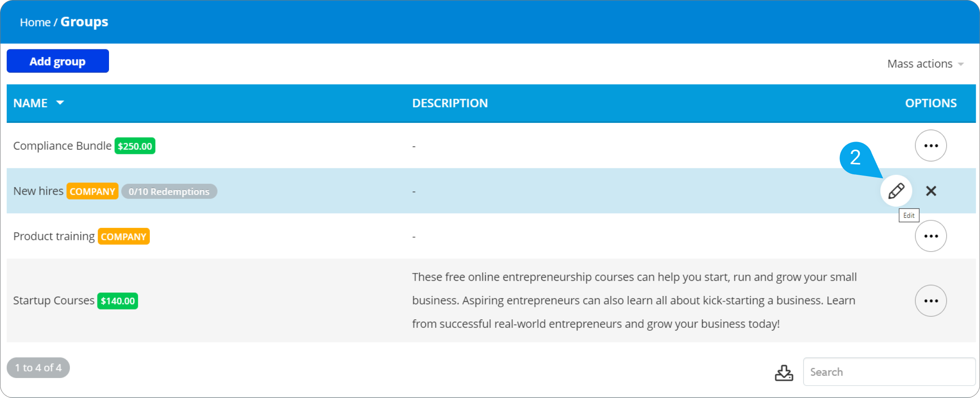Click the DESCRIPTION column header
This screenshot has height=398, width=980.
coord(450,103)
